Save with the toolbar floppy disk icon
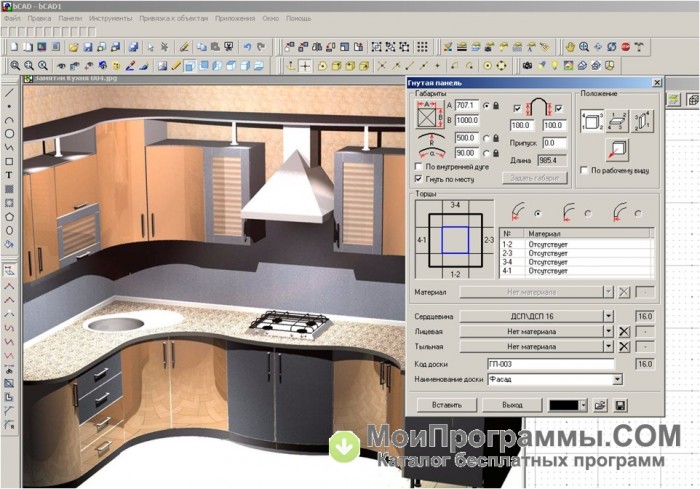The height and width of the screenshot is (489, 700). (88, 47)
